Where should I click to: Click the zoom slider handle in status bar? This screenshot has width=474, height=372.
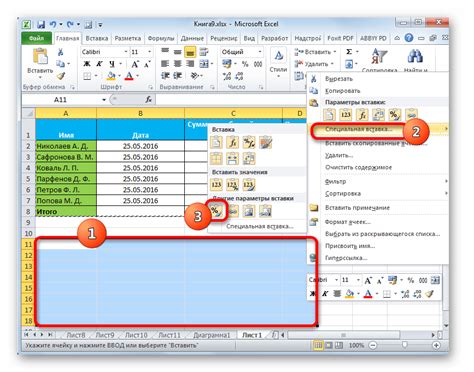pos(404,345)
